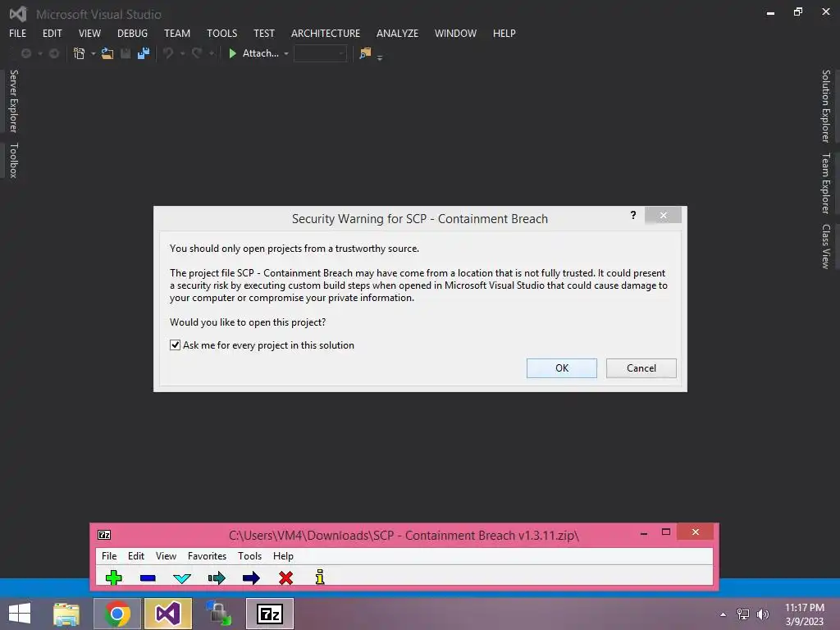840x630 pixels.
Task: Open the Windows Start button
Action: (20, 614)
